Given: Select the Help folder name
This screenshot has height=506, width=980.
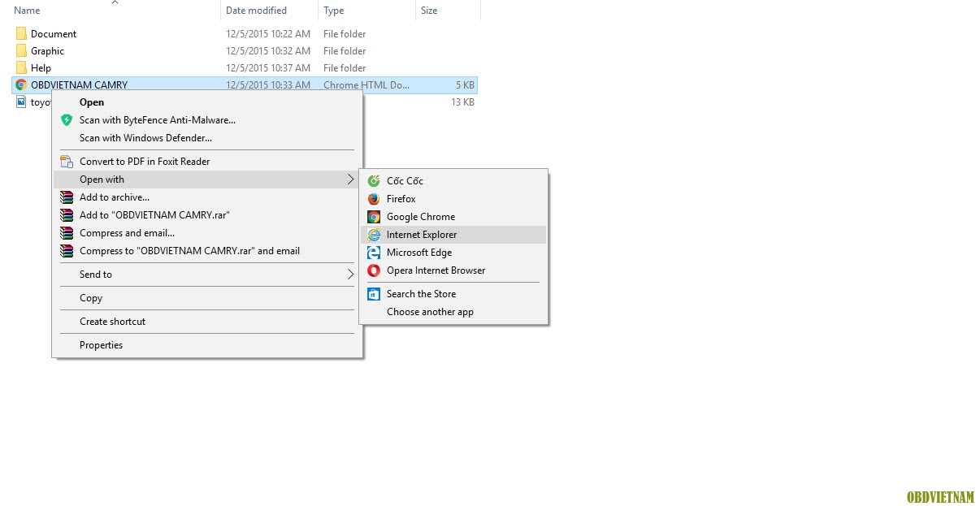Looking at the screenshot, I should tap(41, 67).
